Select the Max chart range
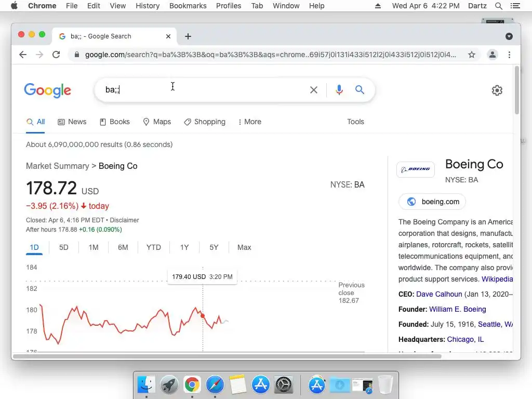532x399 pixels. (244, 247)
